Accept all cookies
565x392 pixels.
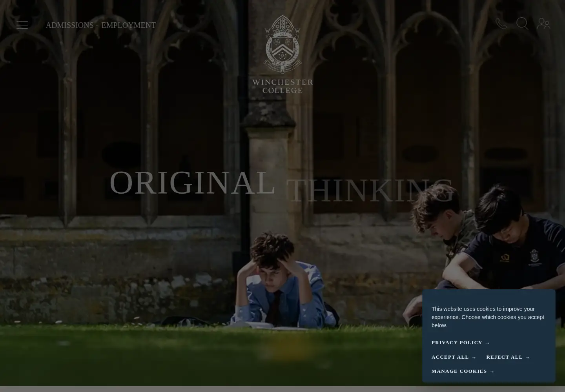point(454,357)
